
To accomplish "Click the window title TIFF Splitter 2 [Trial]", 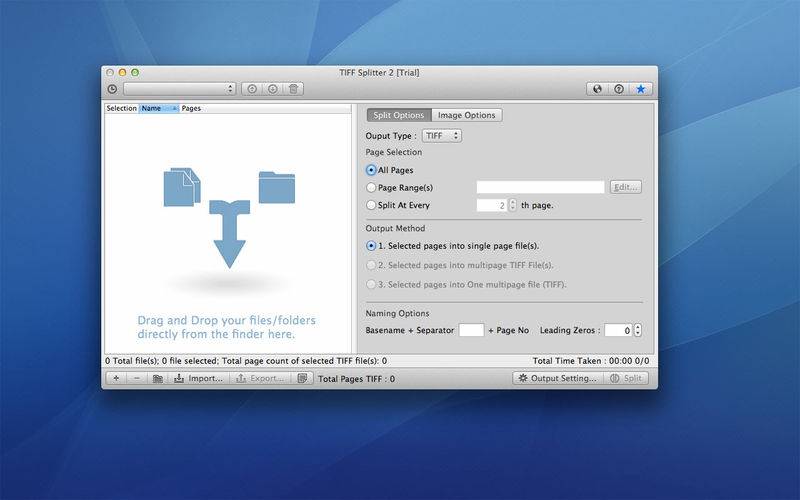I will click(x=380, y=72).
